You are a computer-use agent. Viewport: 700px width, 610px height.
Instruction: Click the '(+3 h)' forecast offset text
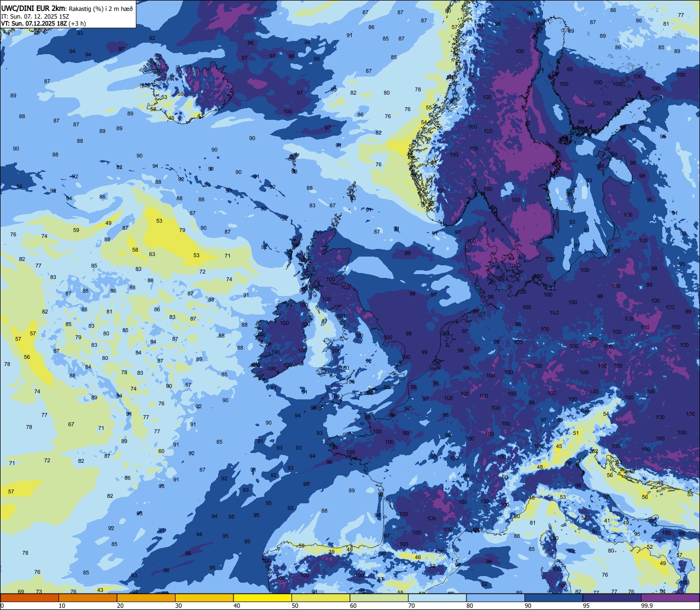click(x=77, y=23)
